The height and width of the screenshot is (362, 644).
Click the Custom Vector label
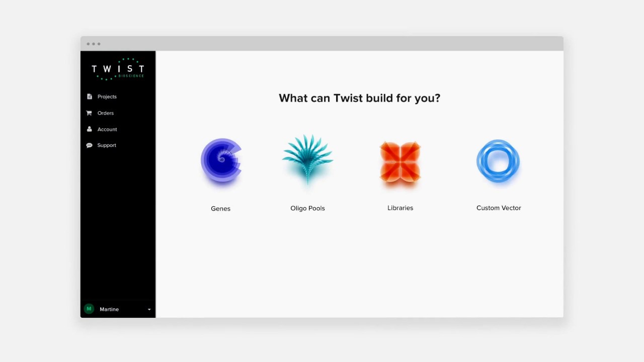(x=499, y=208)
